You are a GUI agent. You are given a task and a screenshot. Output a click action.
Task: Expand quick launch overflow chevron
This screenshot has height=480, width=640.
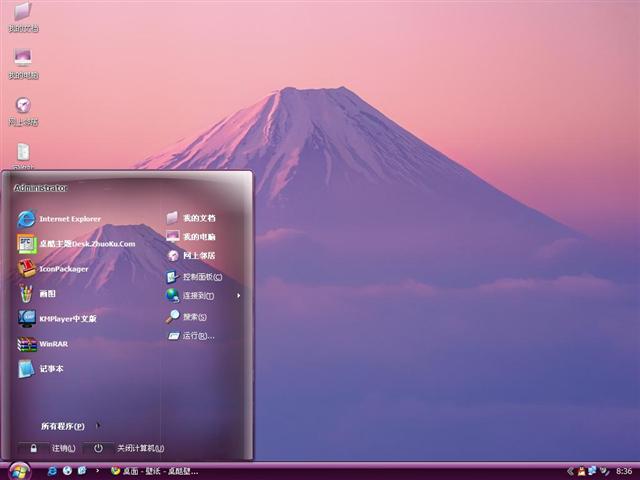[x=98, y=471]
